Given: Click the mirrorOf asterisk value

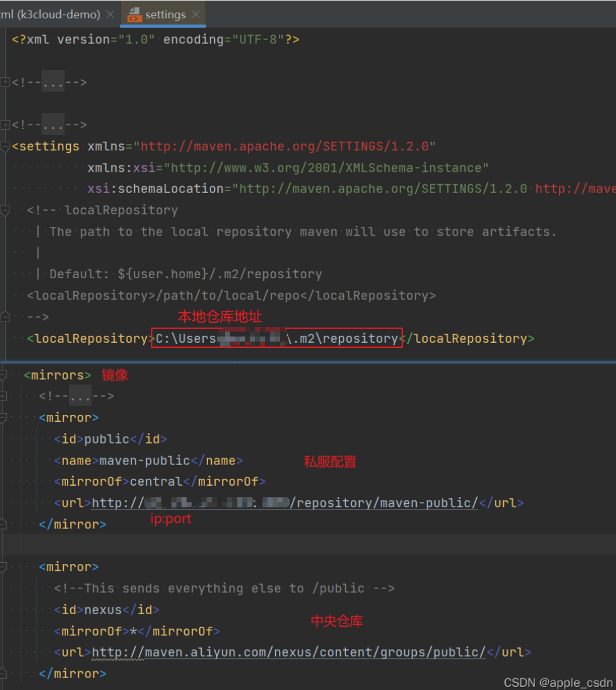Looking at the screenshot, I should click(x=133, y=632).
